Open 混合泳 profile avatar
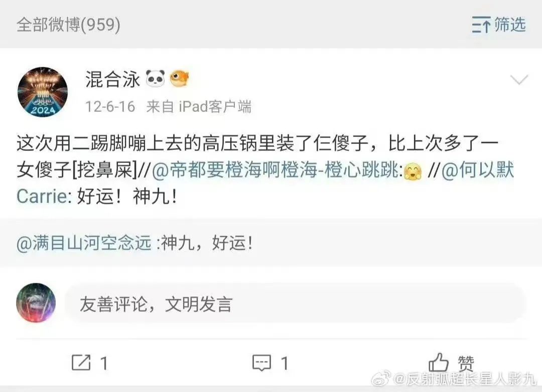 click(43, 92)
